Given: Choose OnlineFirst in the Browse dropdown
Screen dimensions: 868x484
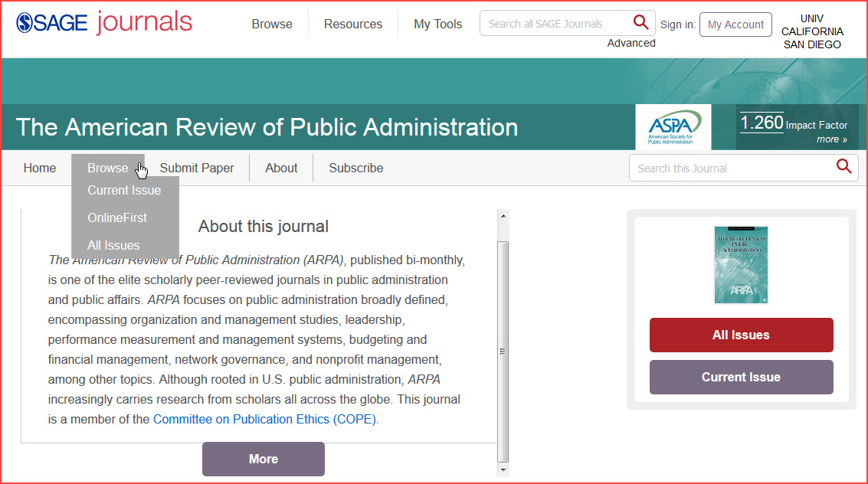Looking at the screenshot, I should point(117,217).
